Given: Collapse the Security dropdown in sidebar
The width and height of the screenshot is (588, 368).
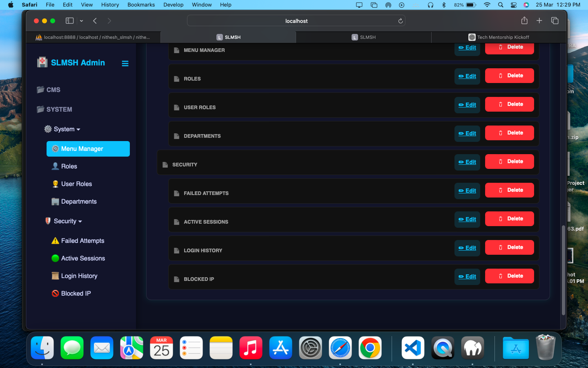Looking at the screenshot, I should point(63,221).
